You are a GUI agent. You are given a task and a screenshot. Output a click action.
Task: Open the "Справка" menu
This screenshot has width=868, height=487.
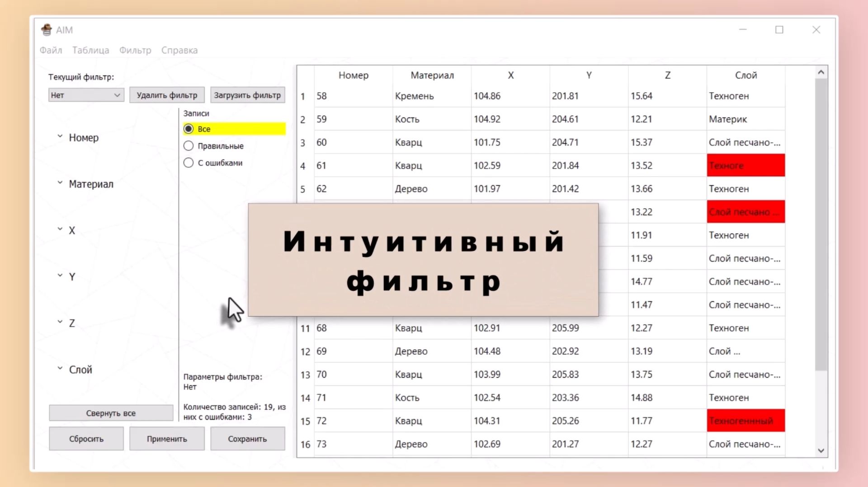[x=179, y=50]
